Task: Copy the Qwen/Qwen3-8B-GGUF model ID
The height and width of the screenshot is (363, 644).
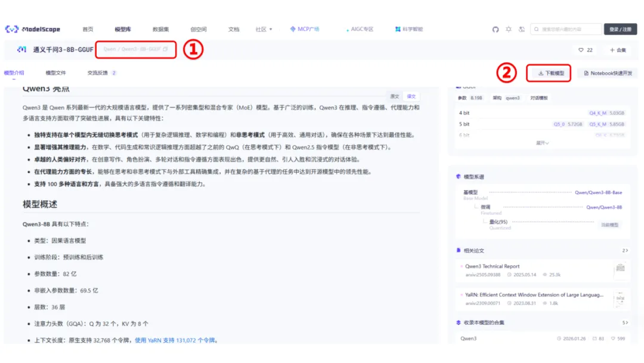Action: click(165, 49)
